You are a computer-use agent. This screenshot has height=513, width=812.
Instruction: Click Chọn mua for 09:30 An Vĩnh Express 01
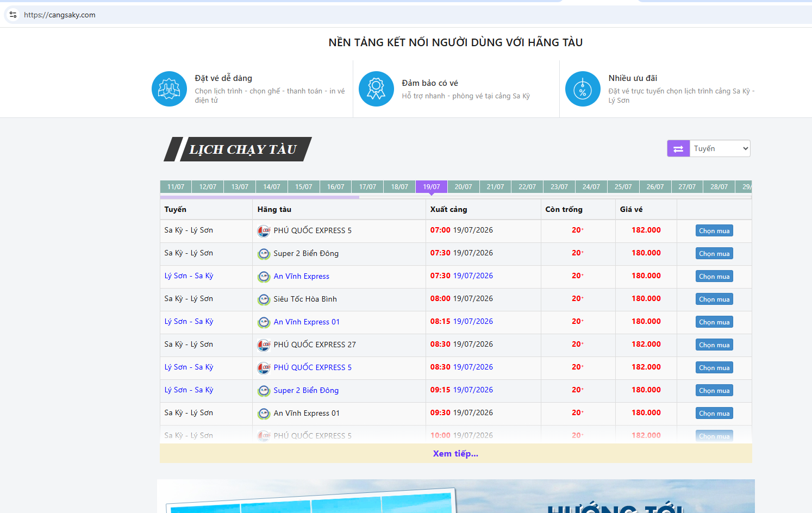coord(714,414)
